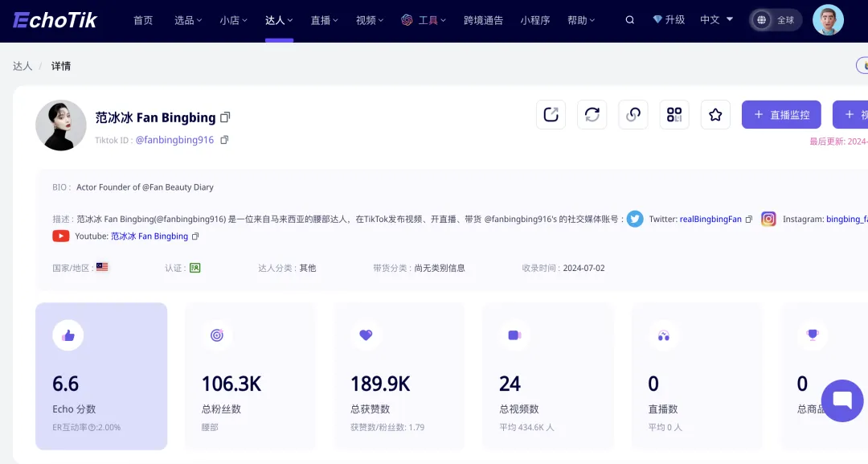Copy the TikTok ID @fanbingbing916
Screen dimensions: 868x464
(224, 140)
